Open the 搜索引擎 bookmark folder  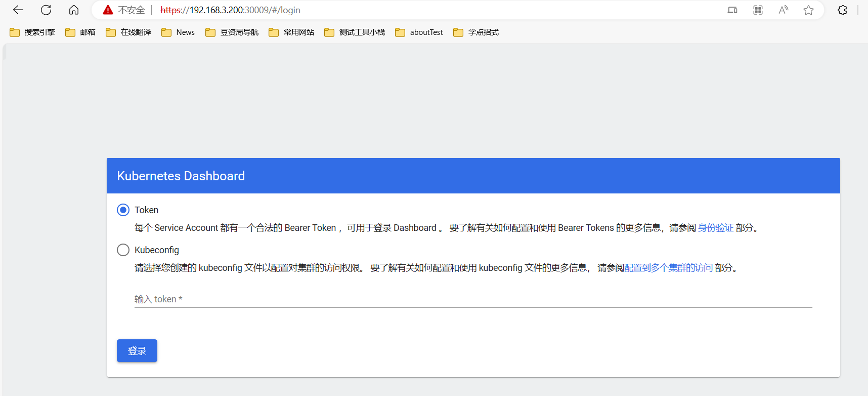point(32,32)
